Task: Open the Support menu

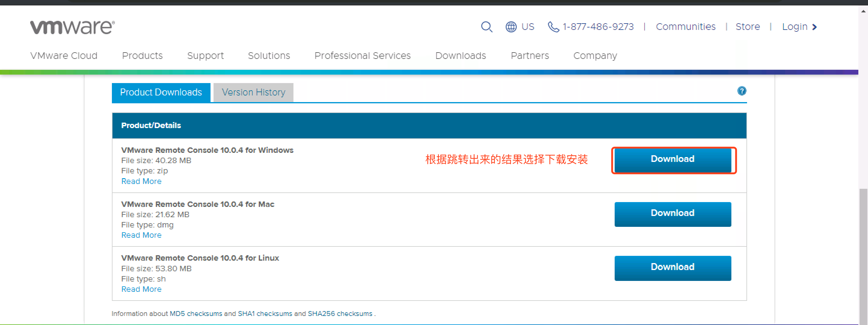Action: point(205,56)
